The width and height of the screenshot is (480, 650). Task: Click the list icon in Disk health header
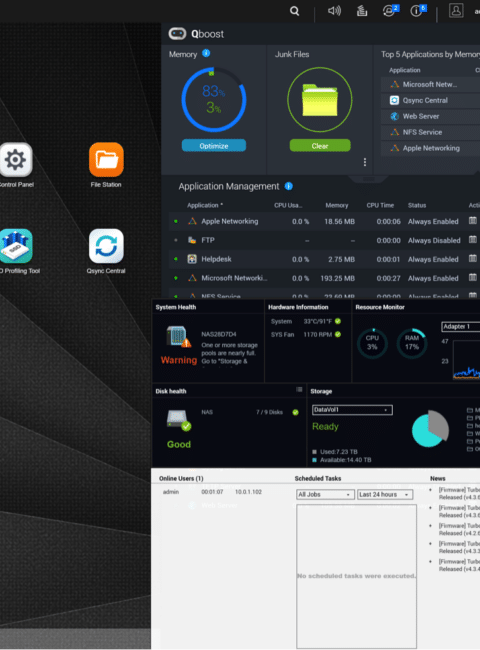click(x=299, y=390)
